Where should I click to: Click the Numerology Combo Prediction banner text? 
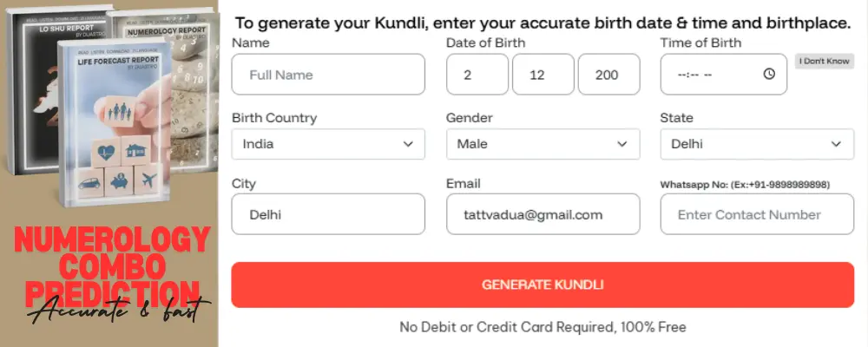[x=110, y=260]
